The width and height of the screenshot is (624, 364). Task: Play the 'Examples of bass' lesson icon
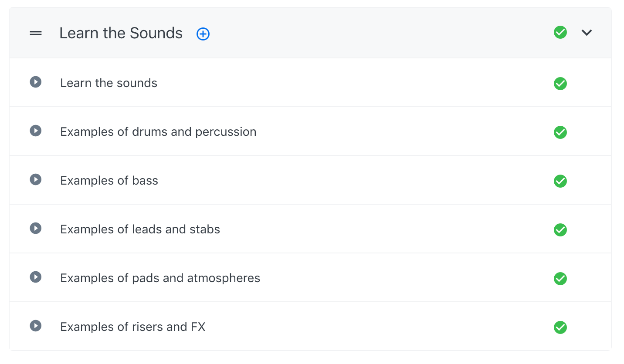click(x=36, y=179)
